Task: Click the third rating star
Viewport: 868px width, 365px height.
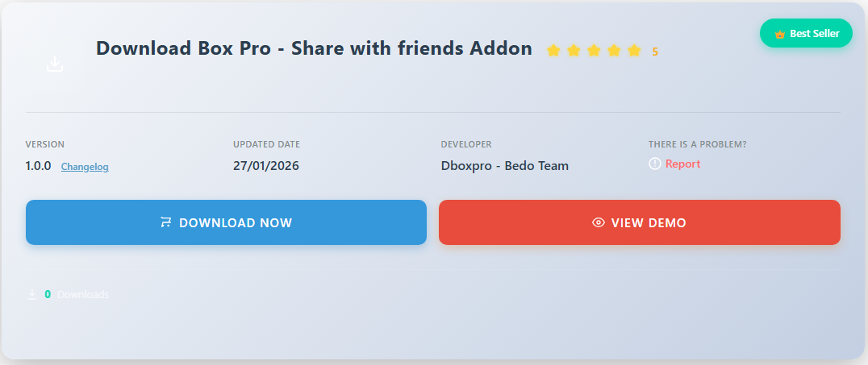Action: point(594,51)
